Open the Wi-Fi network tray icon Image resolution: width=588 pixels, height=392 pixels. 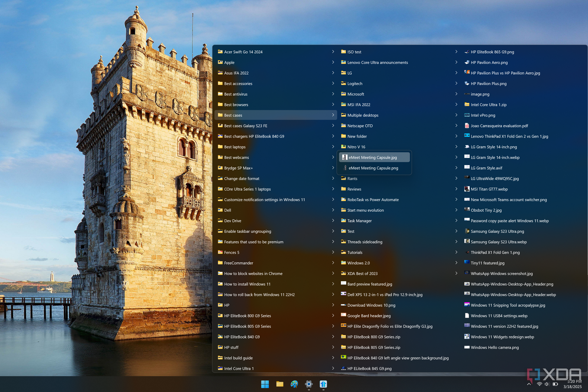tap(539, 384)
